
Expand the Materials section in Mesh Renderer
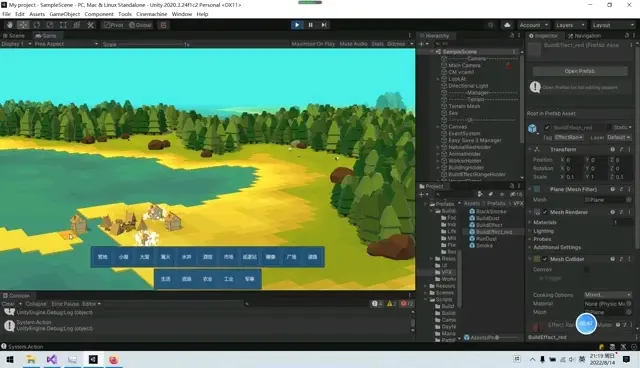click(x=545, y=222)
